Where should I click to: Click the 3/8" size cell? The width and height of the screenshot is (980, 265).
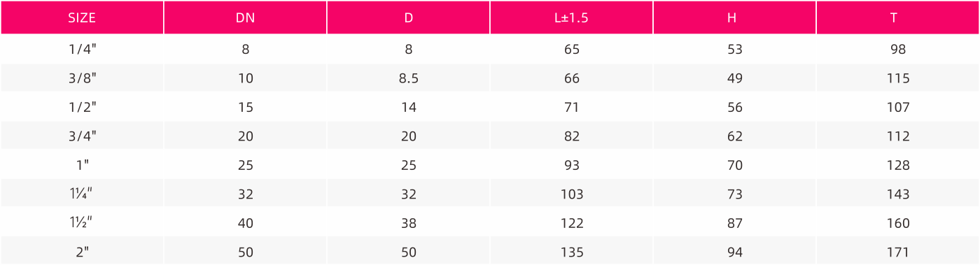point(82,78)
